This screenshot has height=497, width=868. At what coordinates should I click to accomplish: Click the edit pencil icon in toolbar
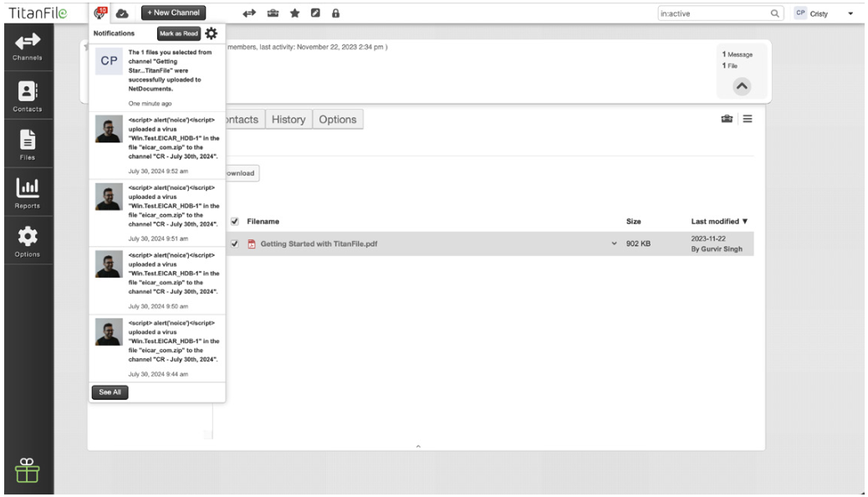coord(315,13)
